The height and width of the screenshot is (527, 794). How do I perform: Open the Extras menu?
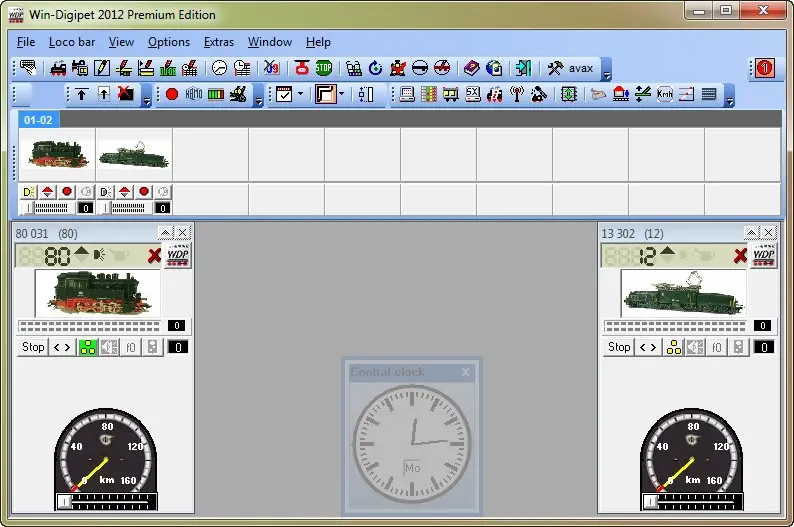[x=219, y=42]
